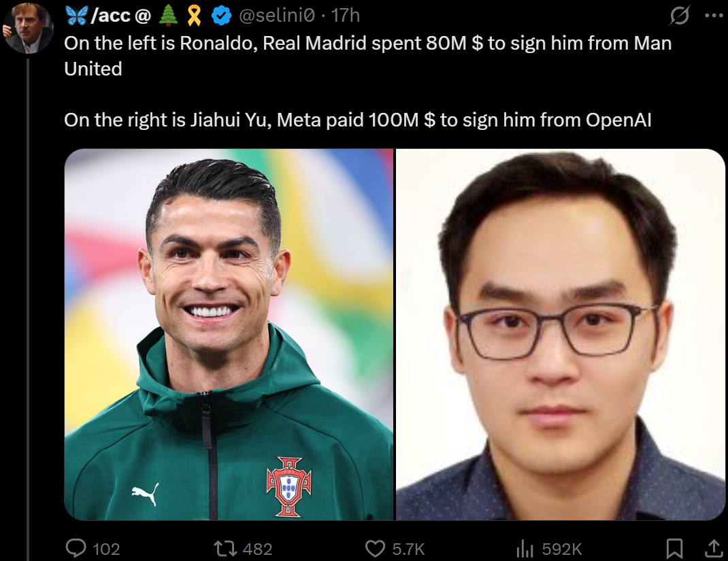Viewport: 728px width, 561px height.
Task: Click the blue verified badge
Action: pos(222,16)
